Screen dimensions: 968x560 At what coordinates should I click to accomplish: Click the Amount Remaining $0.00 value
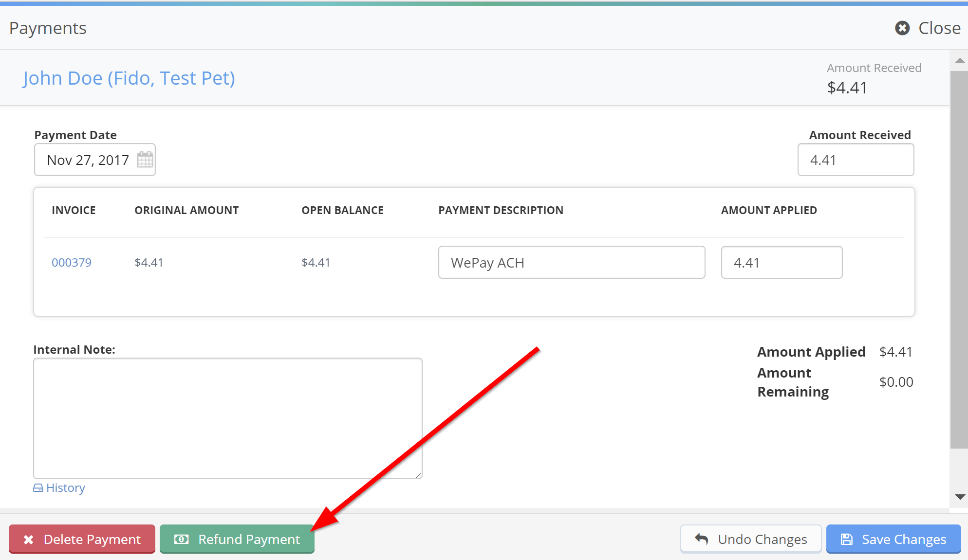pos(896,382)
